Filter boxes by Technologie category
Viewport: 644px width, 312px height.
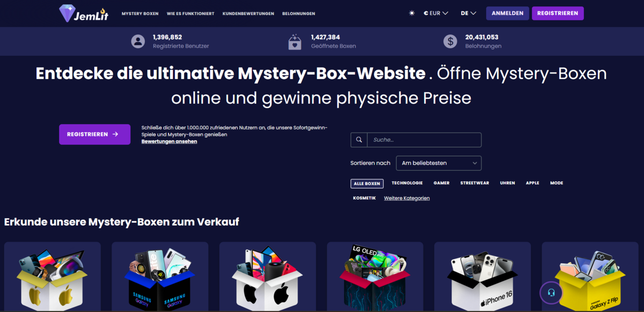click(407, 183)
